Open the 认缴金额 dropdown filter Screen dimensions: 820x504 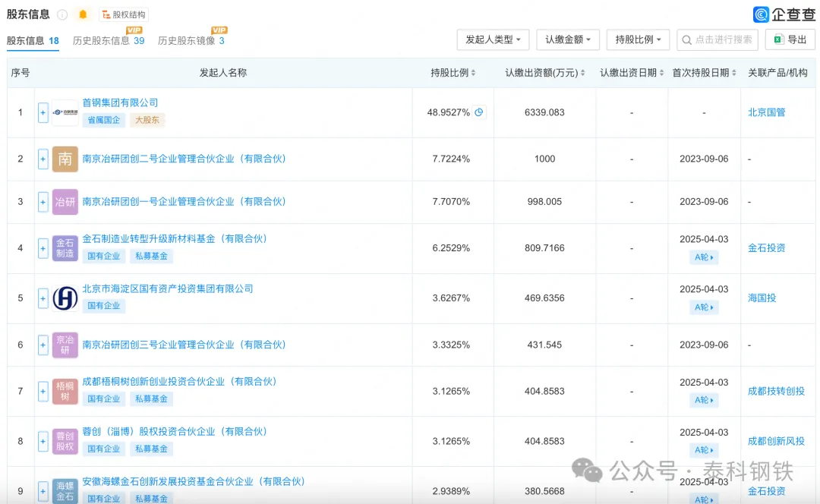[x=567, y=39]
